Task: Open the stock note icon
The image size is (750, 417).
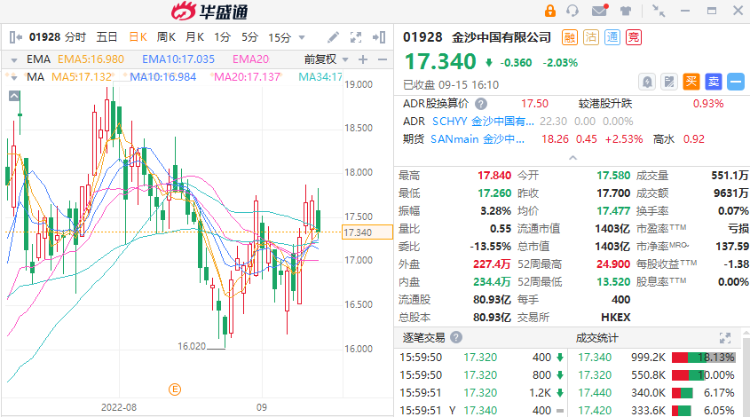Action: [x=669, y=82]
